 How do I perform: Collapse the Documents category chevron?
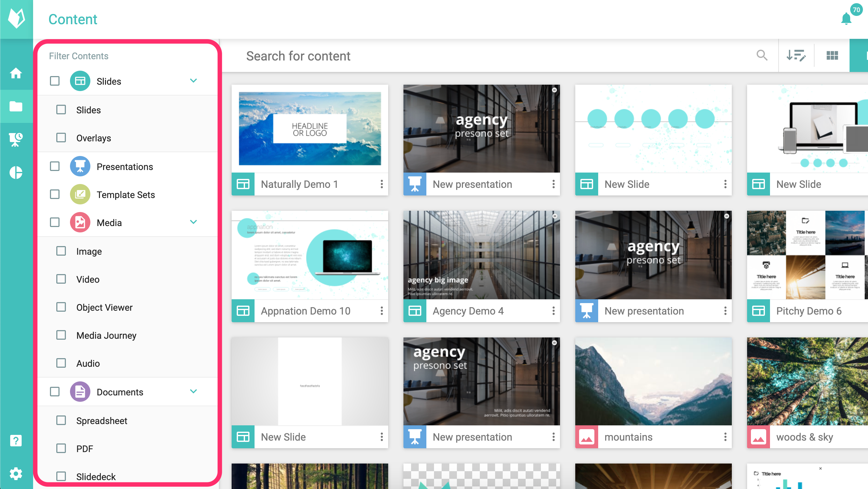pos(193,391)
